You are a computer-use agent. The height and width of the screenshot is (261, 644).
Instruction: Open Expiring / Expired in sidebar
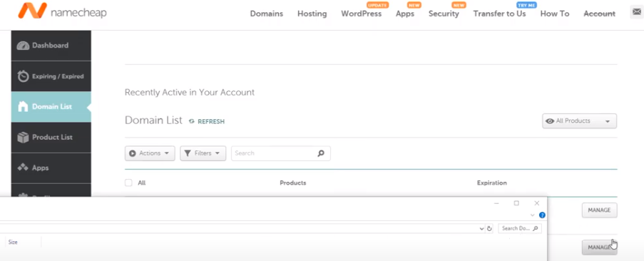[x=51, y=76]
